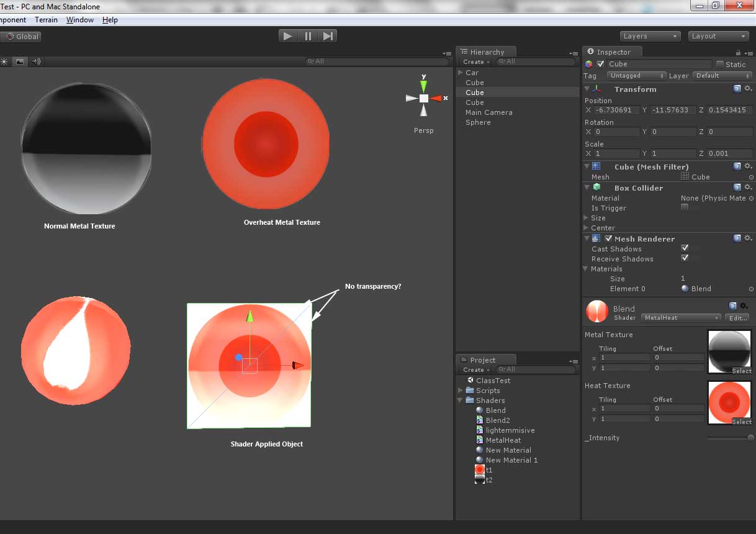Open the Transform component gear menu

tap(749, 89)
